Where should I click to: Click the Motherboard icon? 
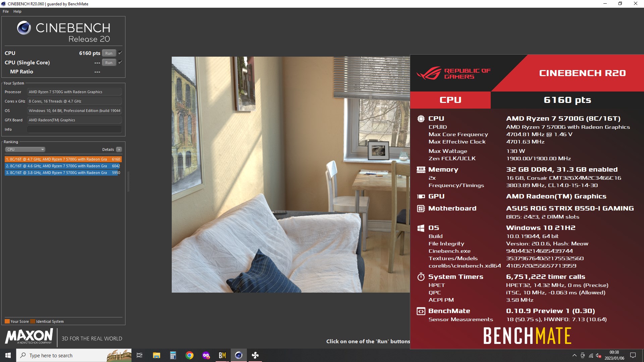tap(421, 208)
